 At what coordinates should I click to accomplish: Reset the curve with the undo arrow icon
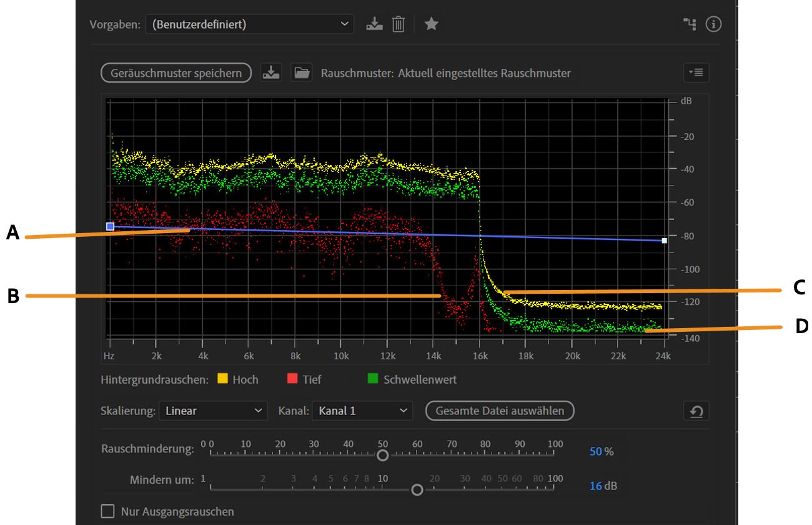696,411
